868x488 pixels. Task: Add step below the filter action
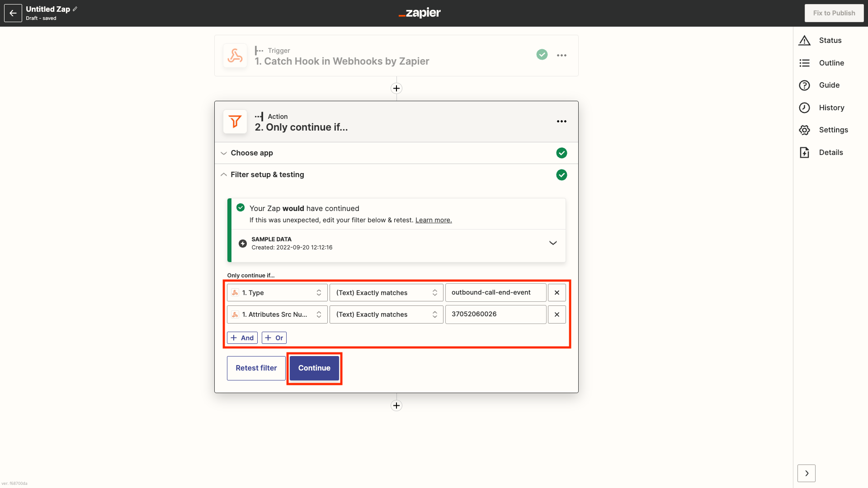pyautogui.click(x=396, y=405)
